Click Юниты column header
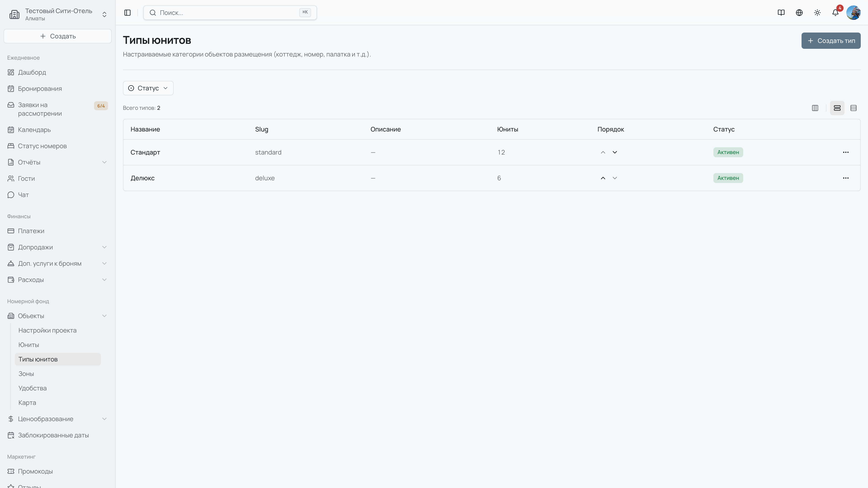The height and width of the screenshot is (488, 868). point(507,129)
